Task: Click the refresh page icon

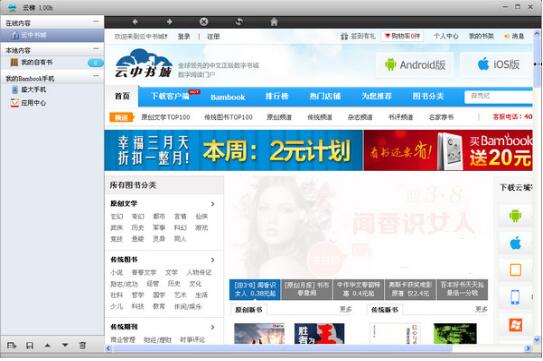Action: pyautogui.click(x=239, y=22)
